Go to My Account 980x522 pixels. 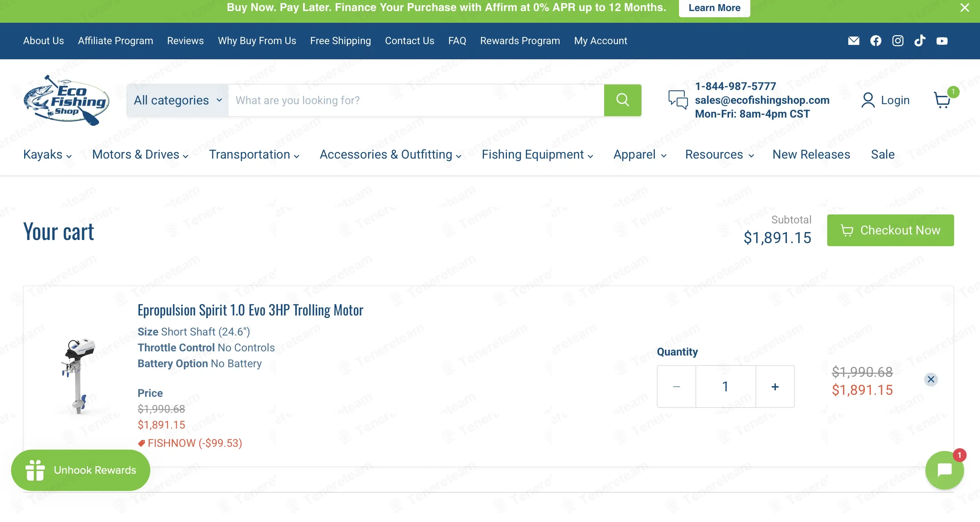pos(600,41)
